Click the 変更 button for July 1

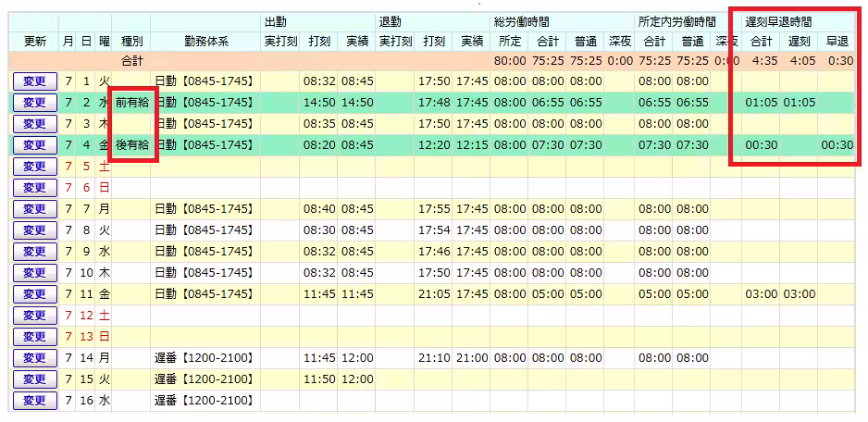(34, 81)
